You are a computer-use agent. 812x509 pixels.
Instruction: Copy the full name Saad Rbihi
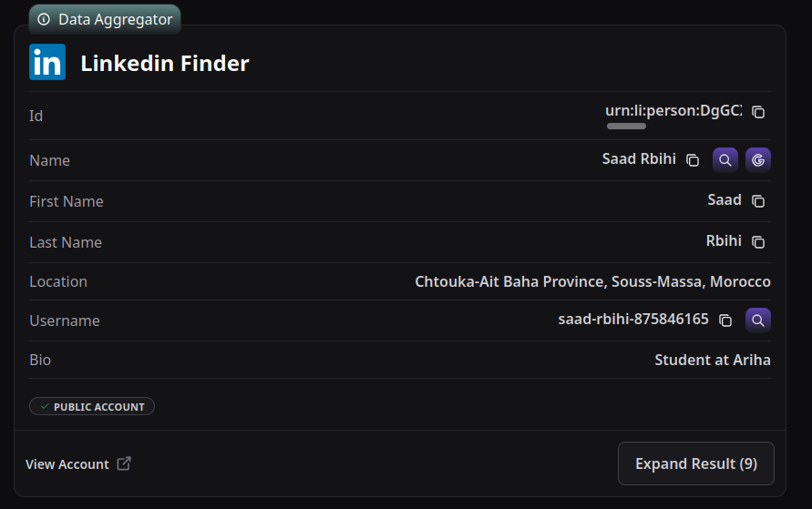(693, 160)
